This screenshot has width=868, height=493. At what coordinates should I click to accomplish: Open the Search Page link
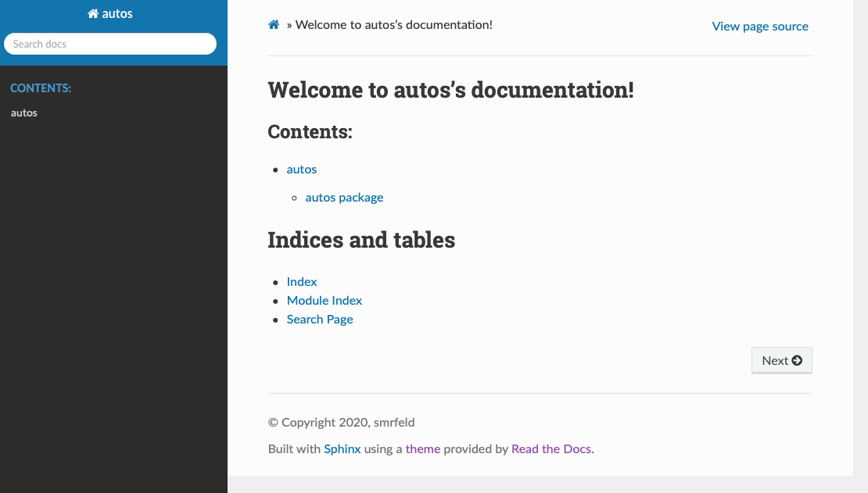pyautogui.click(x=320, y=320)
